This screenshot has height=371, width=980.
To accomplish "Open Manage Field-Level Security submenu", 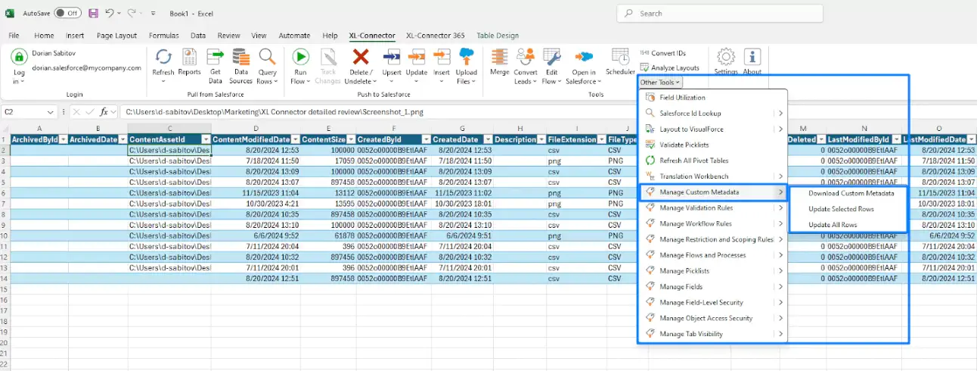I will pos(712,302).
